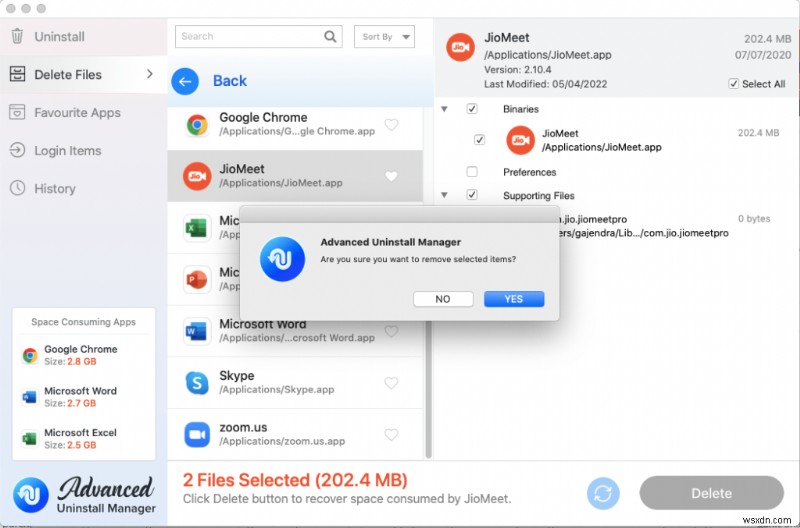Click the Chrome icon in Space Consuming Apps
The width and height of the screenshot is (800, 528).
[x=30, y=355]
